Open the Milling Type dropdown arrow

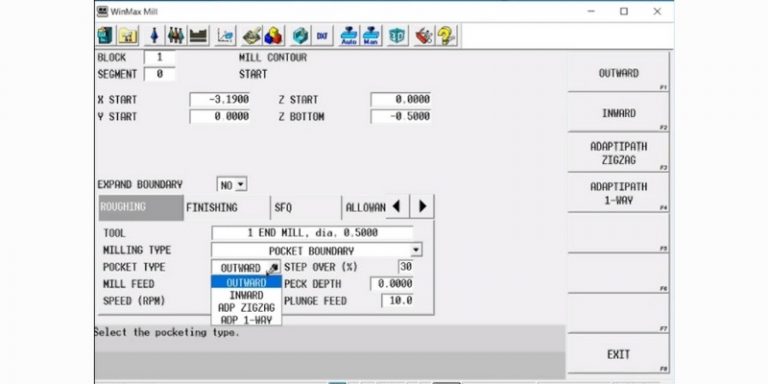click(x=416, y=250)
